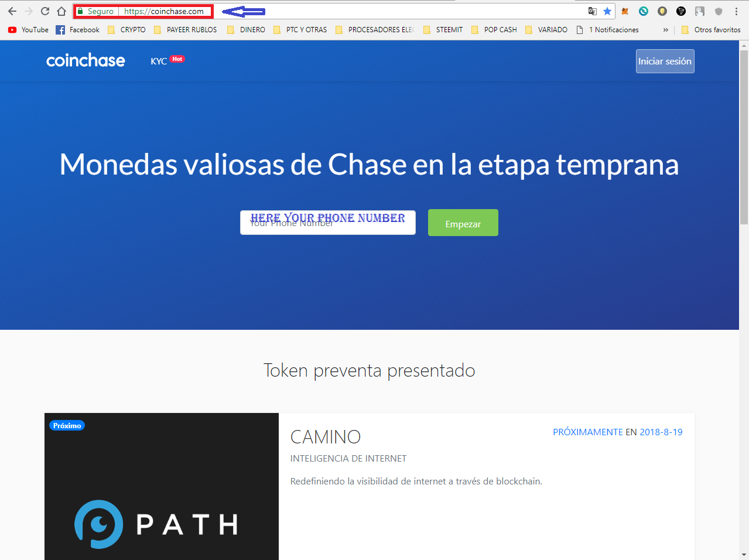Screen dimensions: 749x560
Task: Reload the current page
Action: (45, 11)
